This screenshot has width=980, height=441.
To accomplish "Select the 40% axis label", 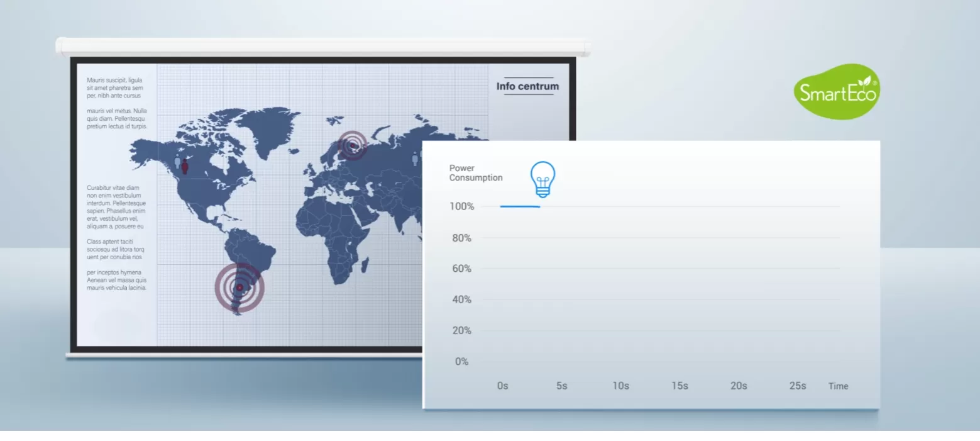I will tap(461, 299).
